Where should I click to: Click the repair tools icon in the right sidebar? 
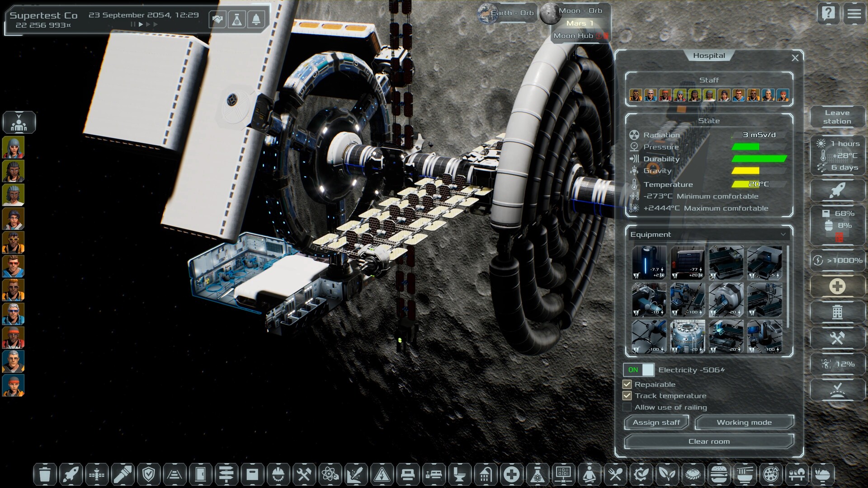point(837,337)
